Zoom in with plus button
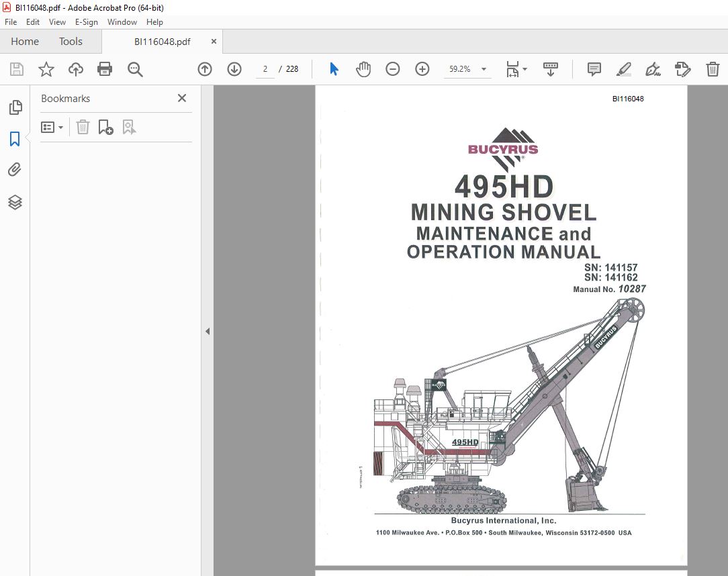The image size is (728, 576). point(422,69)
